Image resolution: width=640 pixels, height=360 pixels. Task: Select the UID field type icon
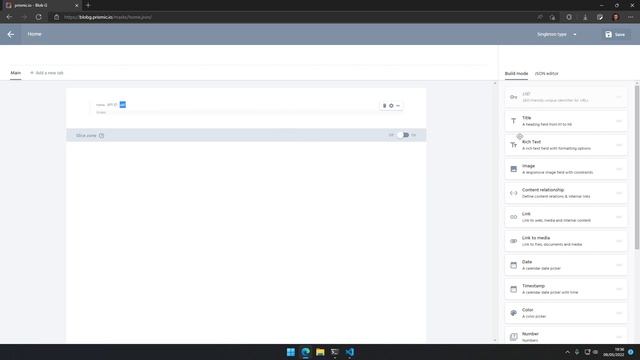pyautogui.click(x=513, y=97)
